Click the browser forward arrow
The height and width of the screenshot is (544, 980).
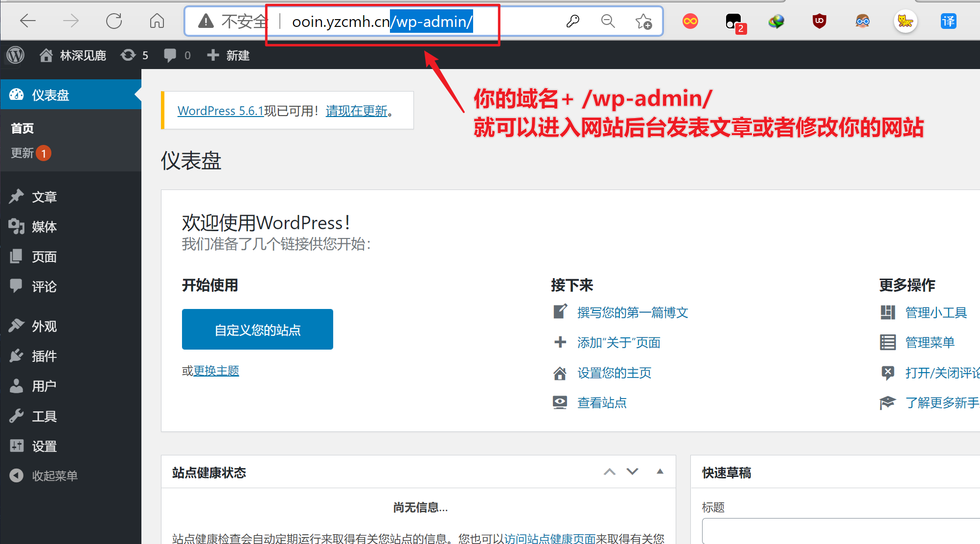tap(71, 21)
